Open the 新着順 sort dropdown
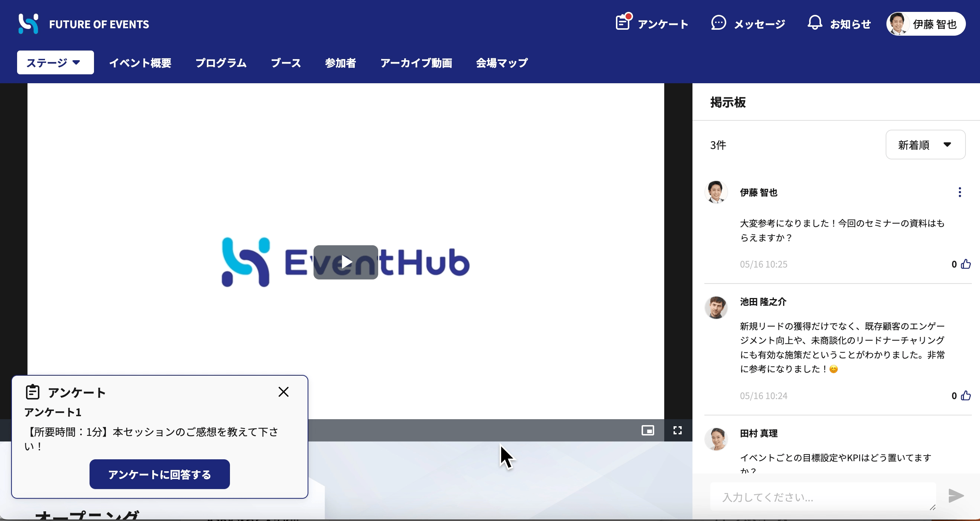 (925, 145)
